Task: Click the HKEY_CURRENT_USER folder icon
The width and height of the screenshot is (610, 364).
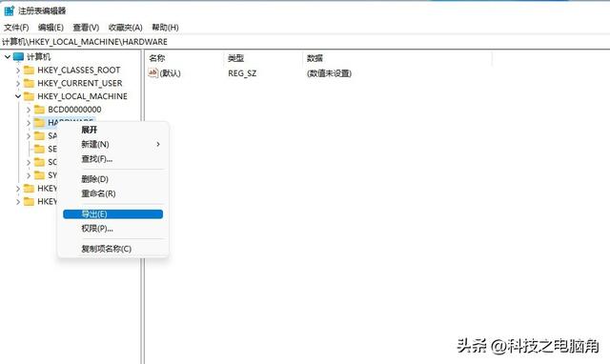Action: click(x=30, y=83)
